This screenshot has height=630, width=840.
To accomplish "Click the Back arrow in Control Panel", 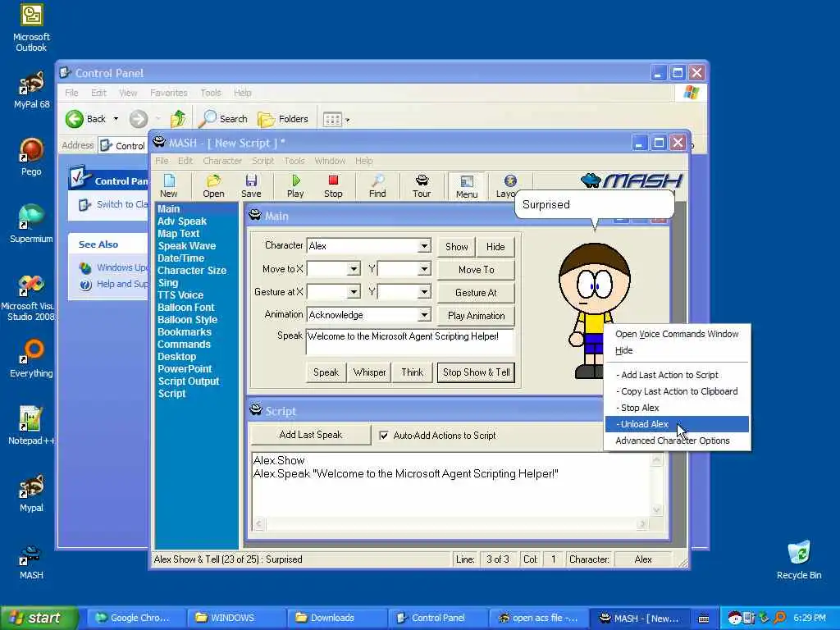I will (85, 119).
